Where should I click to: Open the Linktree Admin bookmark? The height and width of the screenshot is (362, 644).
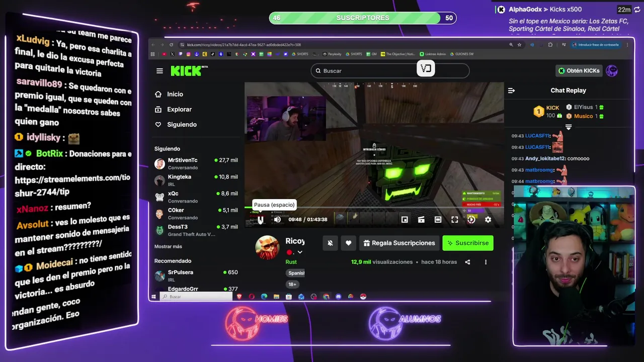[432, 54]
